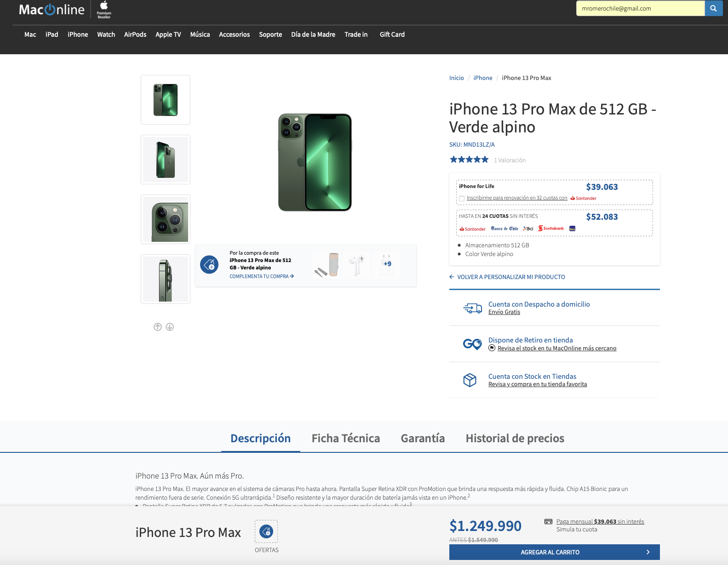Click the store stock box icon
Image resolution: width=728 pixels, height=565 pixels.
pyautogui.click(x=470, y=380)
